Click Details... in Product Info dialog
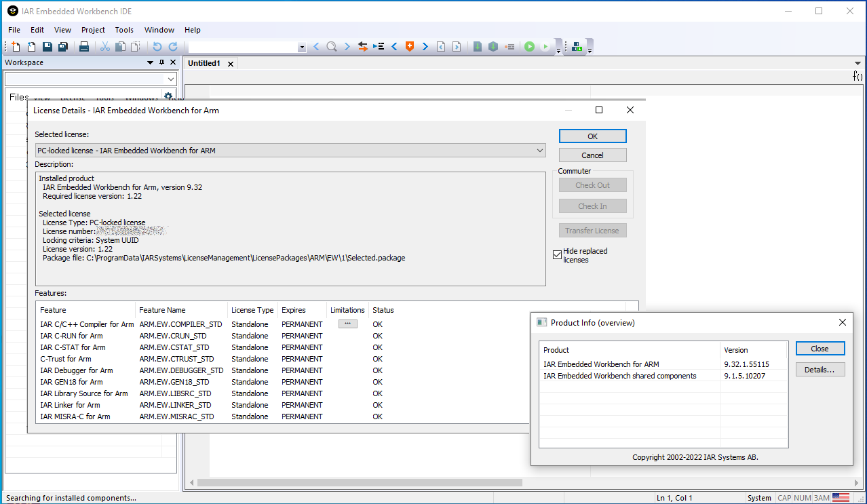 pos(820,370)
